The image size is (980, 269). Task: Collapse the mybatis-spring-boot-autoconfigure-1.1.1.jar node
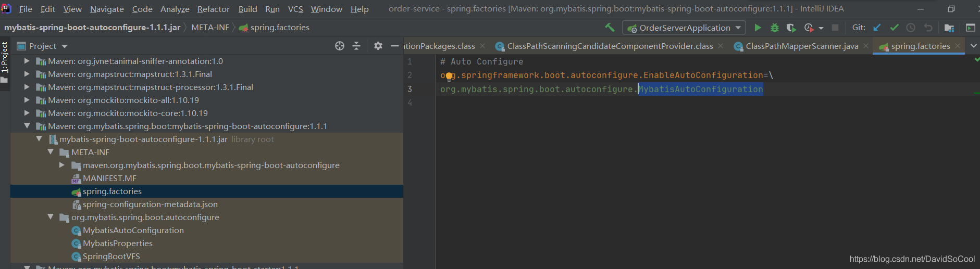(39, 139)
